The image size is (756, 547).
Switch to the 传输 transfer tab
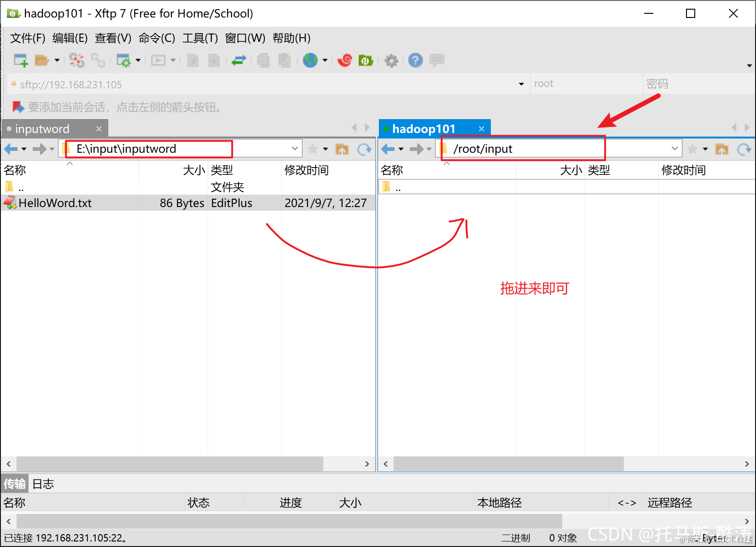[15, 484]
